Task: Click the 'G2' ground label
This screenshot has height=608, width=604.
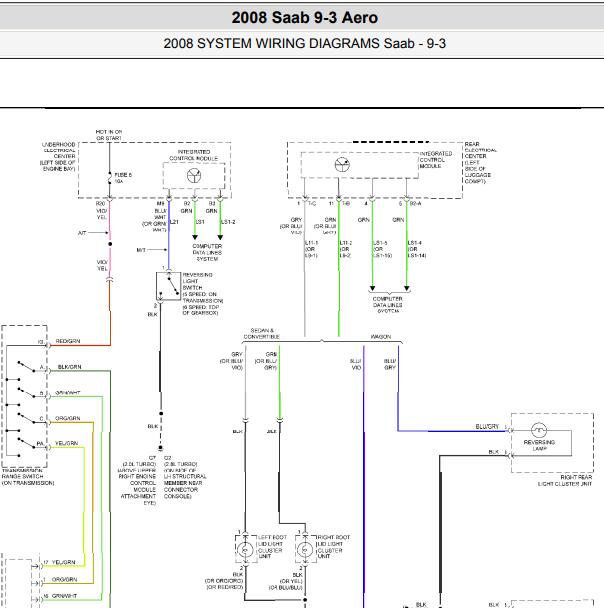Action: pyautogui.click(x=167, y=458)
